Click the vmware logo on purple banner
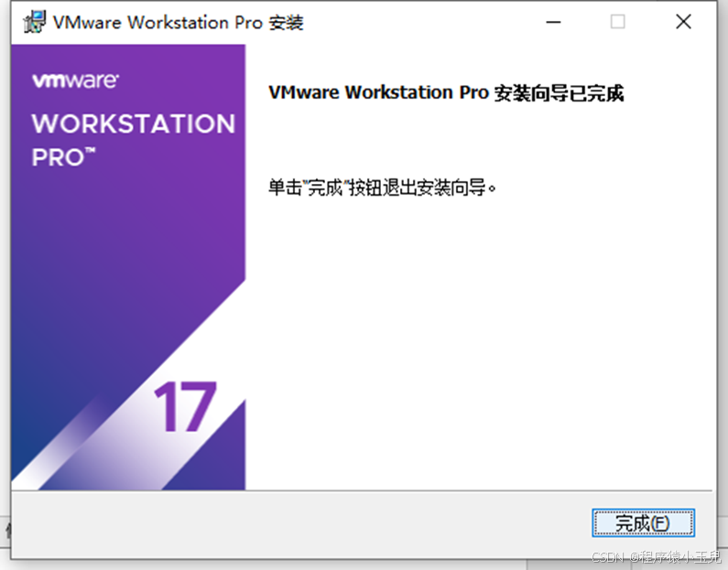 coord(75,81)
